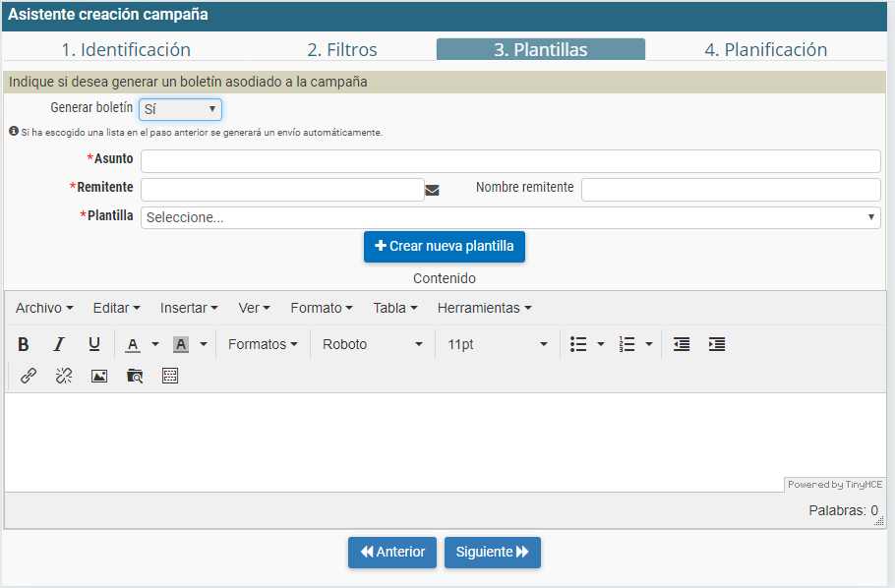The image size is (895, 588).
Task: Click the dotted-frame icon in the toolbar
Action: click(x=170, y=376)
